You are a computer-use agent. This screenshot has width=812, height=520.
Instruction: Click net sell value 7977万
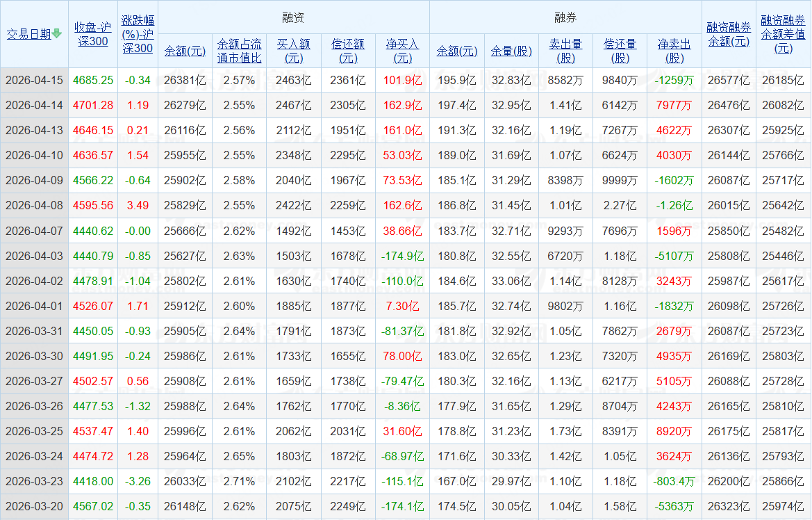click(674, 105)
